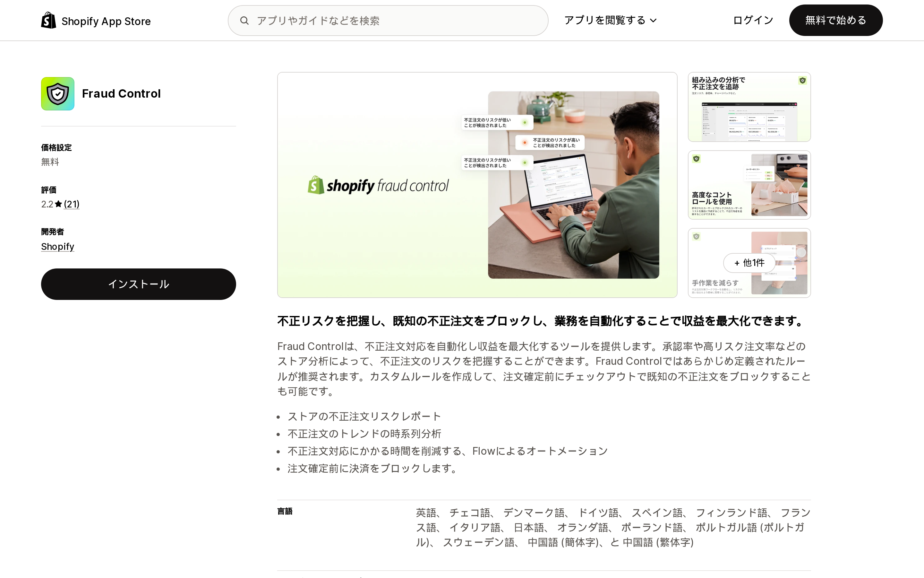Screen dimensions: 924x578
Task: Click the + 他1件 more images button
Action: (749, 263)
